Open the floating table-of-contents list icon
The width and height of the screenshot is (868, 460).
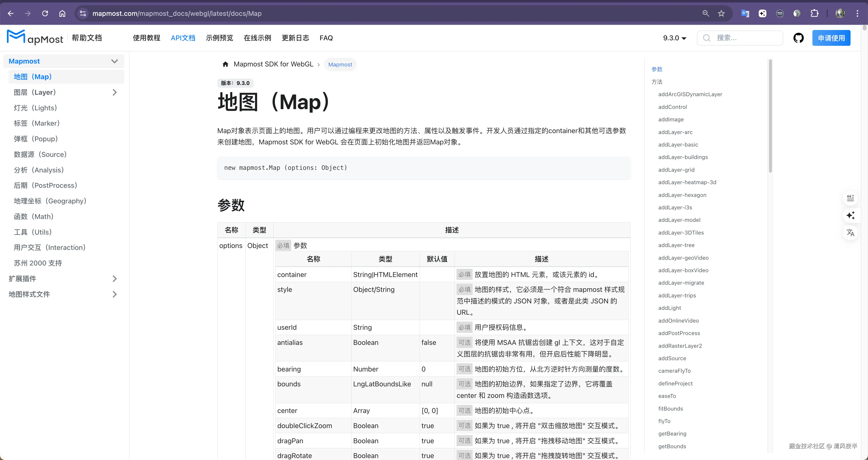pyautogui.click(x=850, y=198)
